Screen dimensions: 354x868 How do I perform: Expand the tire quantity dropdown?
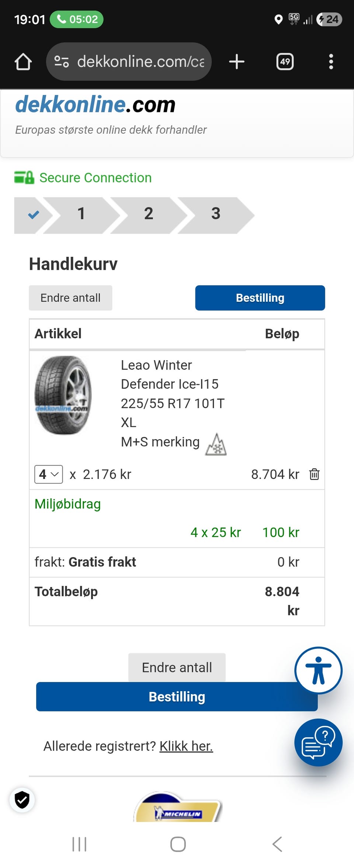coord(49,474)
